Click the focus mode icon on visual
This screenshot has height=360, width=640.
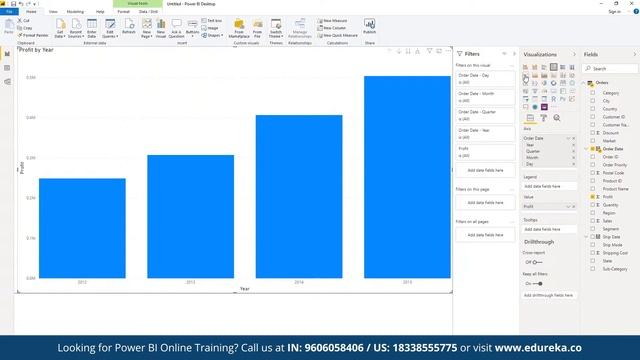point(439,51)
